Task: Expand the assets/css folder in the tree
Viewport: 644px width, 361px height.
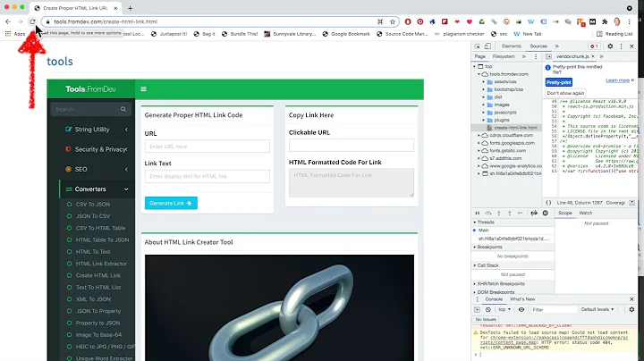Action: (x=483, y=81)
